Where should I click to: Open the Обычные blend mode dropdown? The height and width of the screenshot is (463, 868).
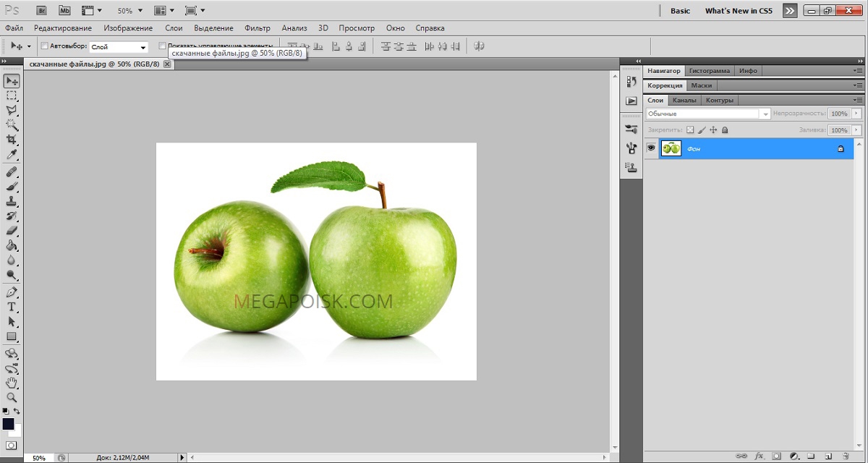(708, 114)
